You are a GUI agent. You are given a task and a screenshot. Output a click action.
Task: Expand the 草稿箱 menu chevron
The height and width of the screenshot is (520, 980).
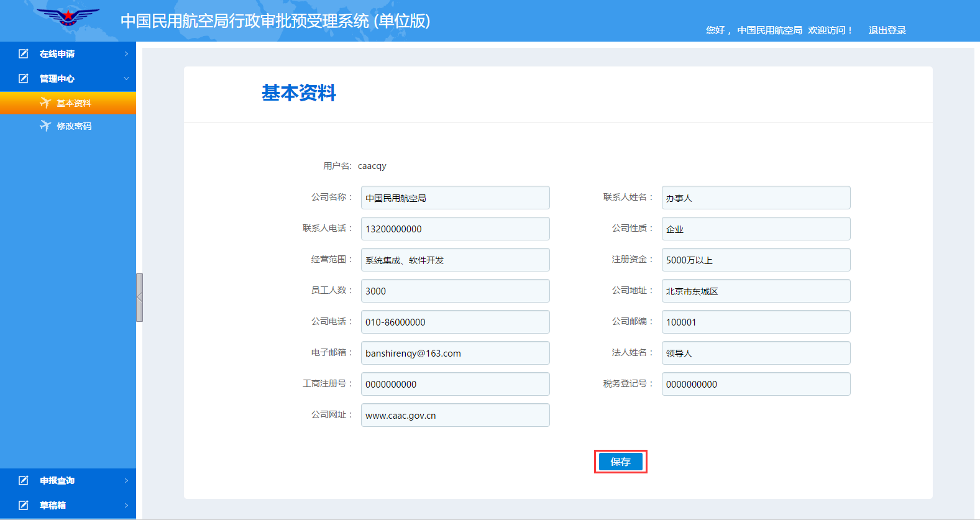[x=126, y=505]
